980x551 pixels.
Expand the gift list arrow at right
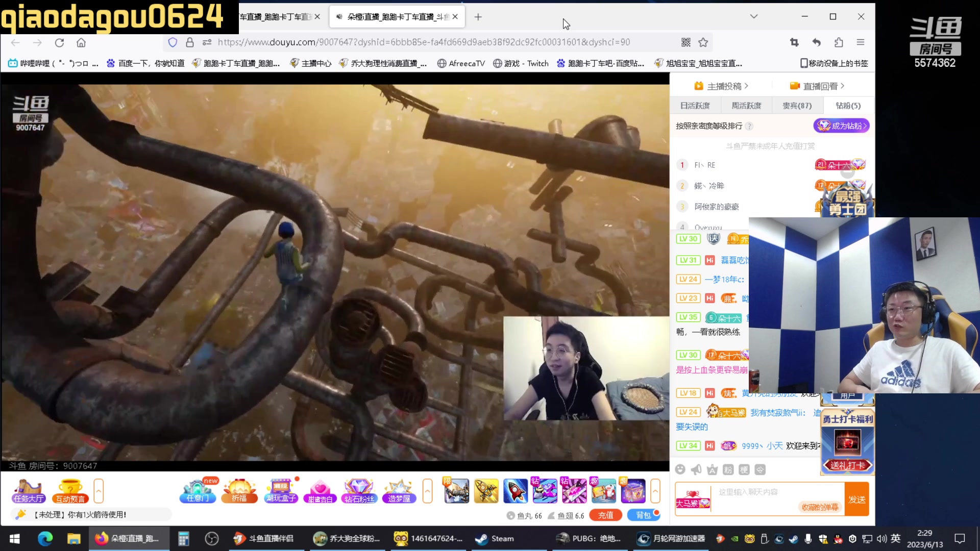(655, 491)
